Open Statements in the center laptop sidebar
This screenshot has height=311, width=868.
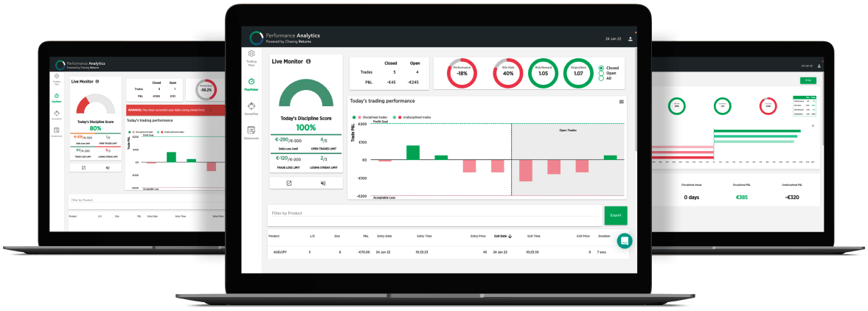click(x=251, y=133)
